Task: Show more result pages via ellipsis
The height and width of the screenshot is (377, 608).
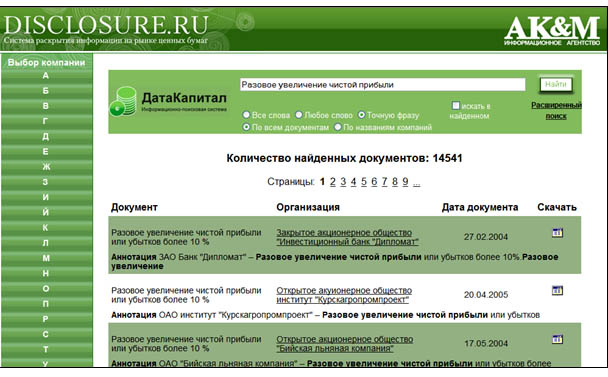Action: coord(416,183)
